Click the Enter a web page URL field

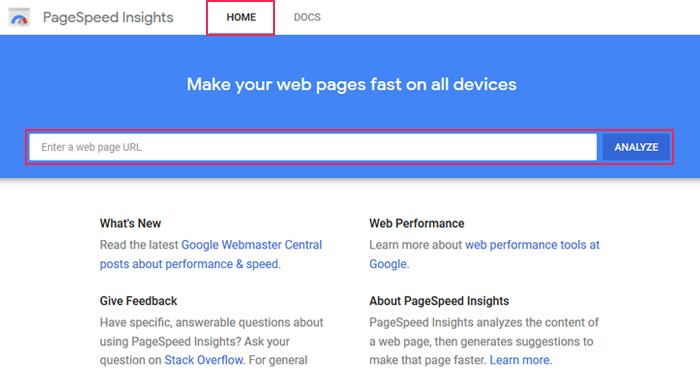pos(313,147)
